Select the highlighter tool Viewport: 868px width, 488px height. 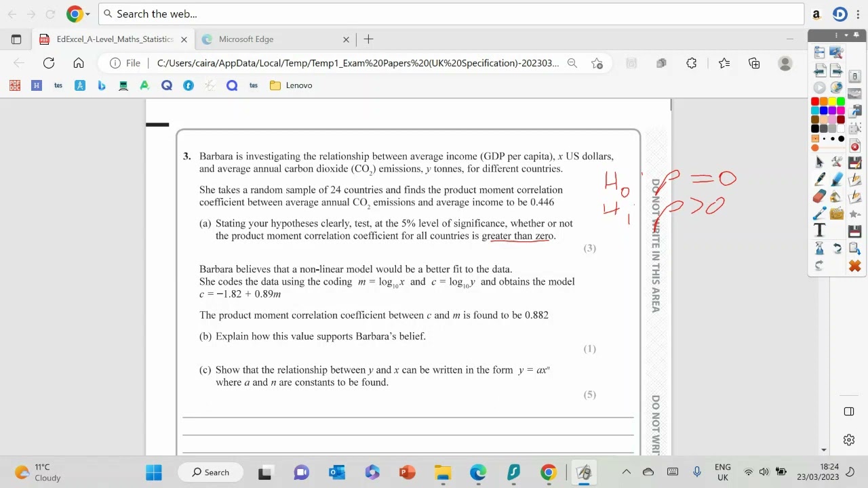[837, 180]
